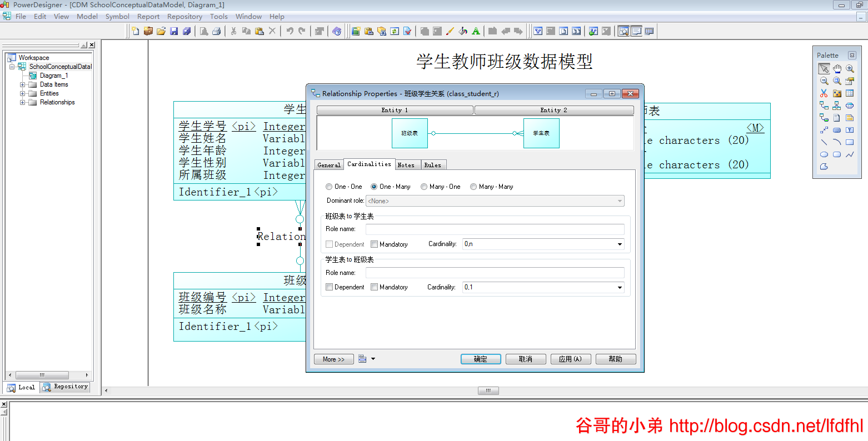The width and height of the screenshot is (868, 441).
Task: Select the Note tool in Palette
Action: [850, 118]
